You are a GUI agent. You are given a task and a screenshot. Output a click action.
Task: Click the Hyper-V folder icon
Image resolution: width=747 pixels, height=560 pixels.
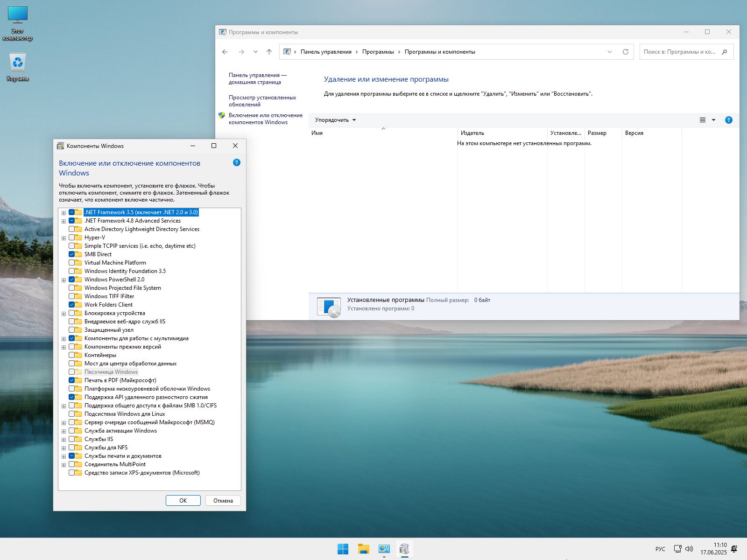[79, 238]
